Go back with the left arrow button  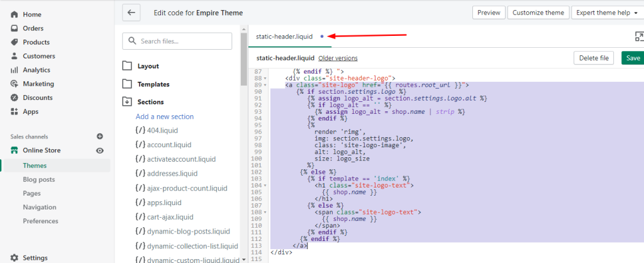[x=131, y=13]
